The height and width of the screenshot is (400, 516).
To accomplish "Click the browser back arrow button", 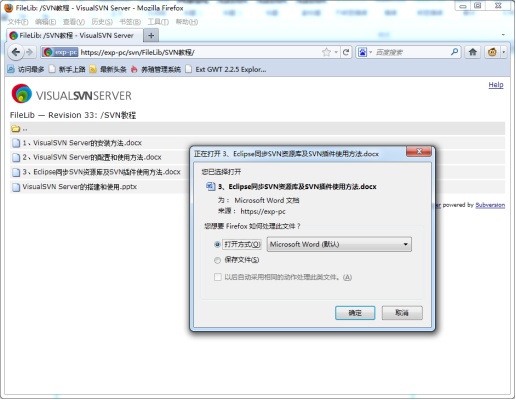I will click(x=15, y=52).
